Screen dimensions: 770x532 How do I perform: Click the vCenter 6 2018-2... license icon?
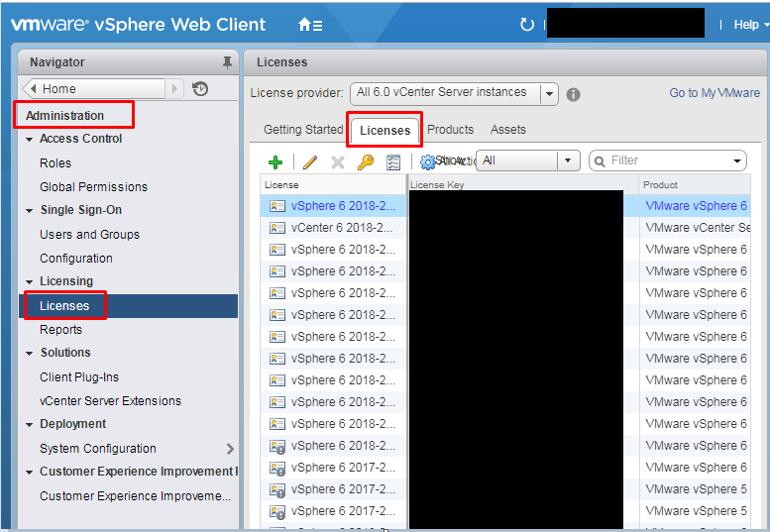(277, 228)
